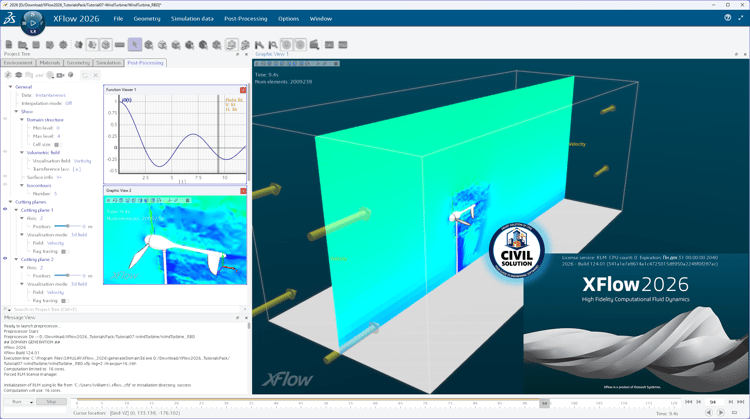This screenshot has height=419, width=750.
Task: Click Cutting plane 1 Position slider
Action: pos(67,226)
